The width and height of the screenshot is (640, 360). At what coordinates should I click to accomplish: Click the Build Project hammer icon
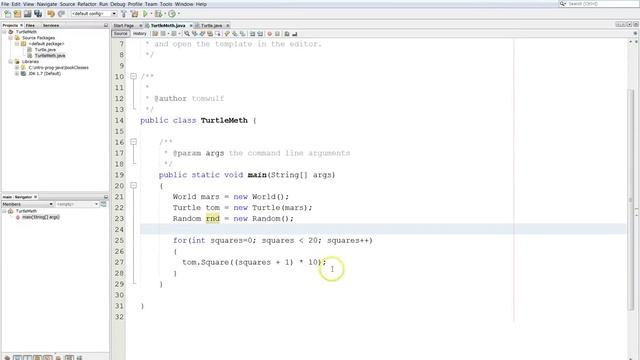point(124,14)
